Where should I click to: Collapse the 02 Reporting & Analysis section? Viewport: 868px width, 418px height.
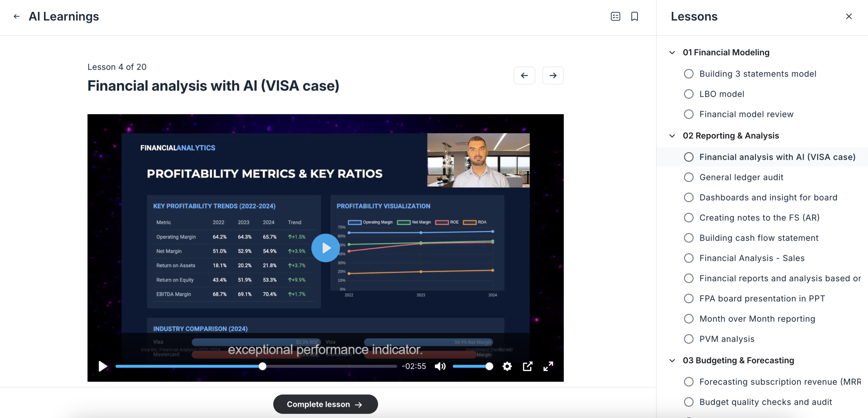[672, 136]
